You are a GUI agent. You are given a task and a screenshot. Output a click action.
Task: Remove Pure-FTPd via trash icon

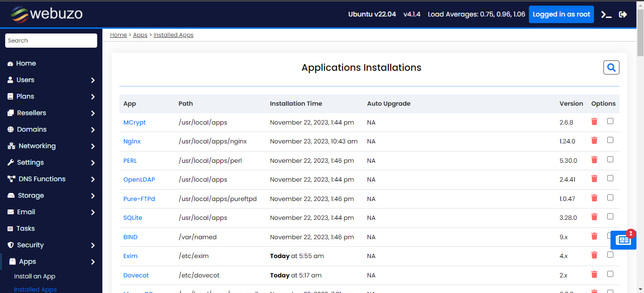point(594,198)
